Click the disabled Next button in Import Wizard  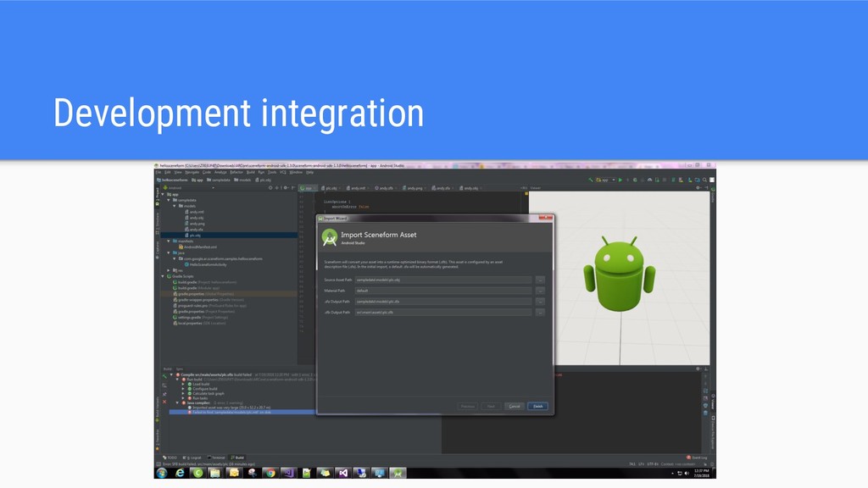pos(491,406)
